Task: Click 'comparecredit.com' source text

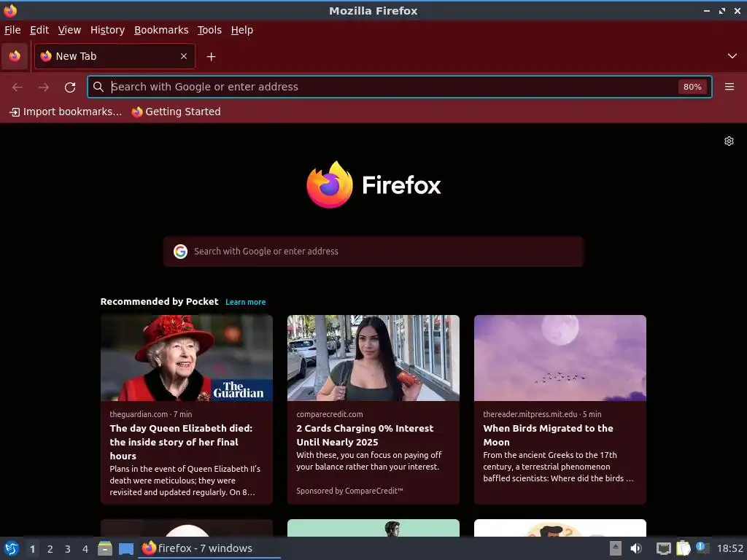Action: [x=329, y=414]
